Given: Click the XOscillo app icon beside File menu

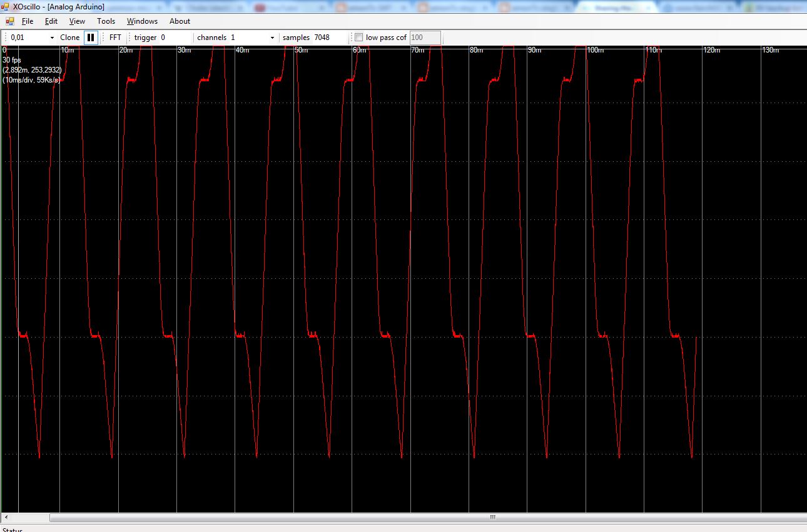Looking at the screenshot, I should (10, 21).
